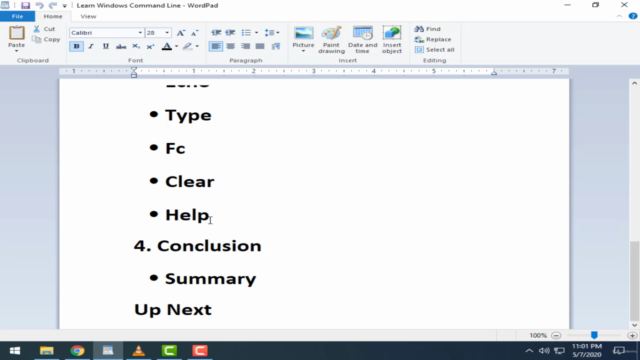Apply the text highlight color
The height and width of the screenshot is (360, 640).
click(187, 46)
